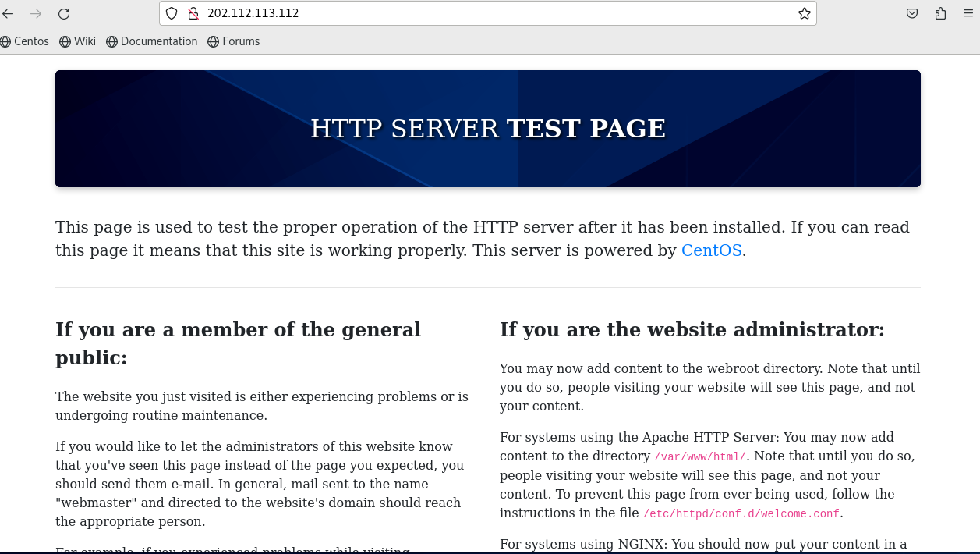Open the Documentation bookmark
This screenshot has width=980, height=554.
coord(152,41)
